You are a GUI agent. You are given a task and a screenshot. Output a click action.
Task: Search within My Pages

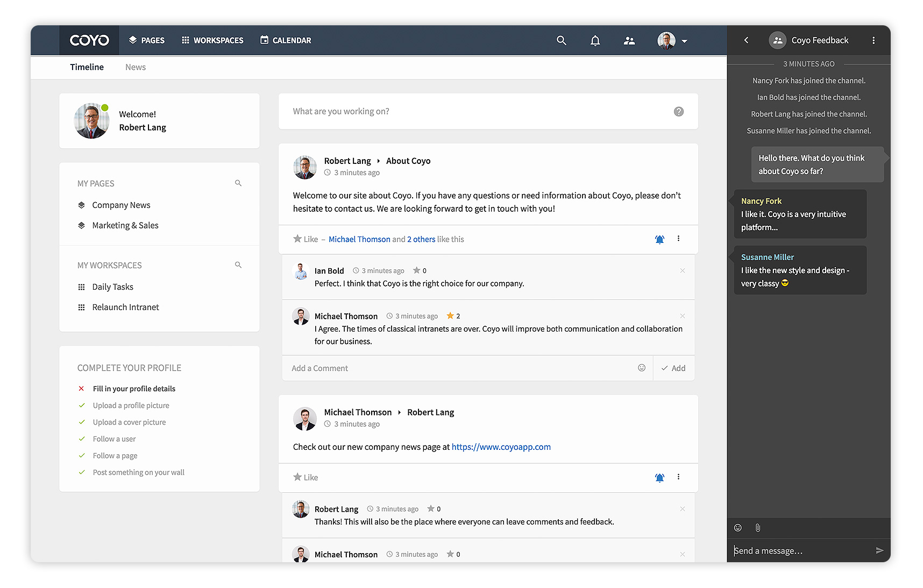point(238,183)
